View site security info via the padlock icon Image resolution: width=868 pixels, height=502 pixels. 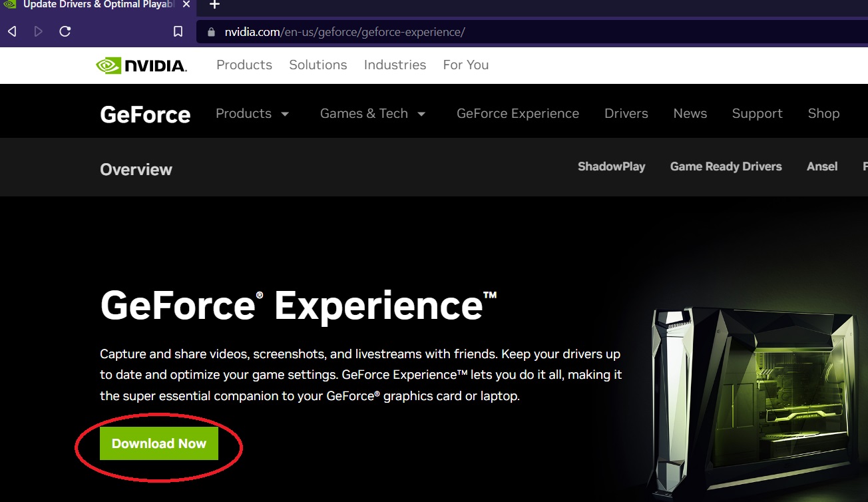[x=212, y=32]
